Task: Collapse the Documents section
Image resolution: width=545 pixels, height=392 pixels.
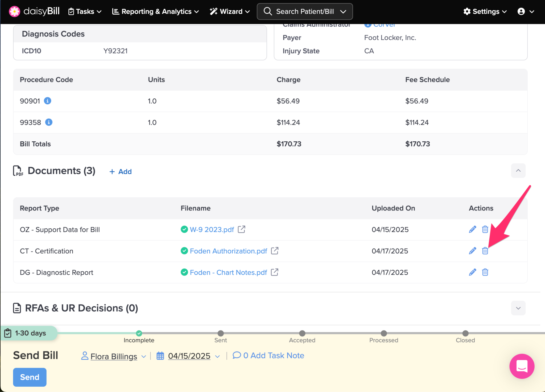Action: 518,171
